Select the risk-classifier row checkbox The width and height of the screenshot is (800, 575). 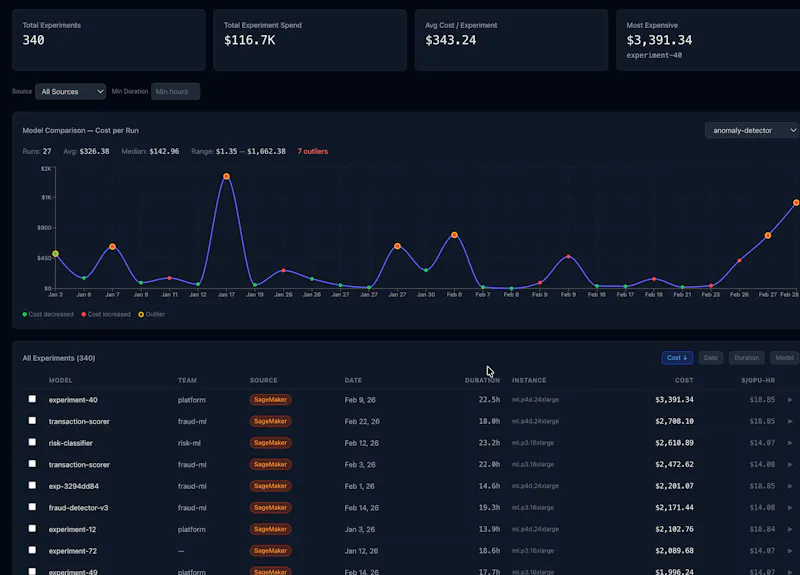click(x=32, y=442)
